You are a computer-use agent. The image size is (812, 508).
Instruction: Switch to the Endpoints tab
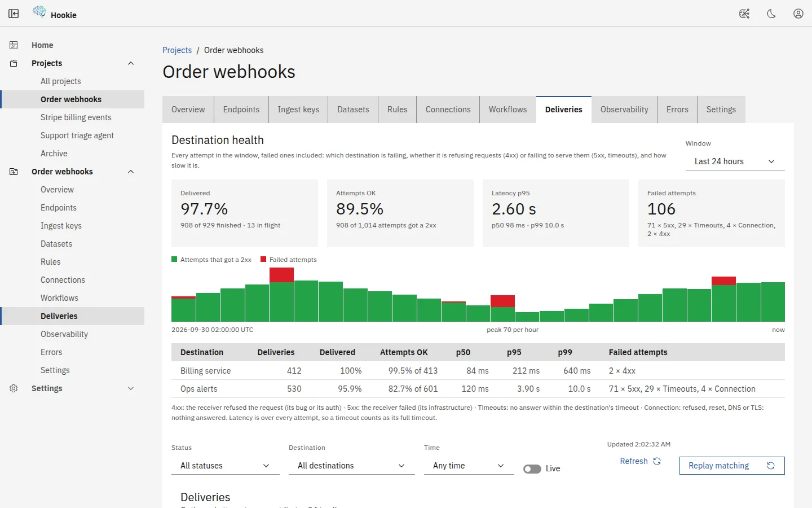click(241, 110)
